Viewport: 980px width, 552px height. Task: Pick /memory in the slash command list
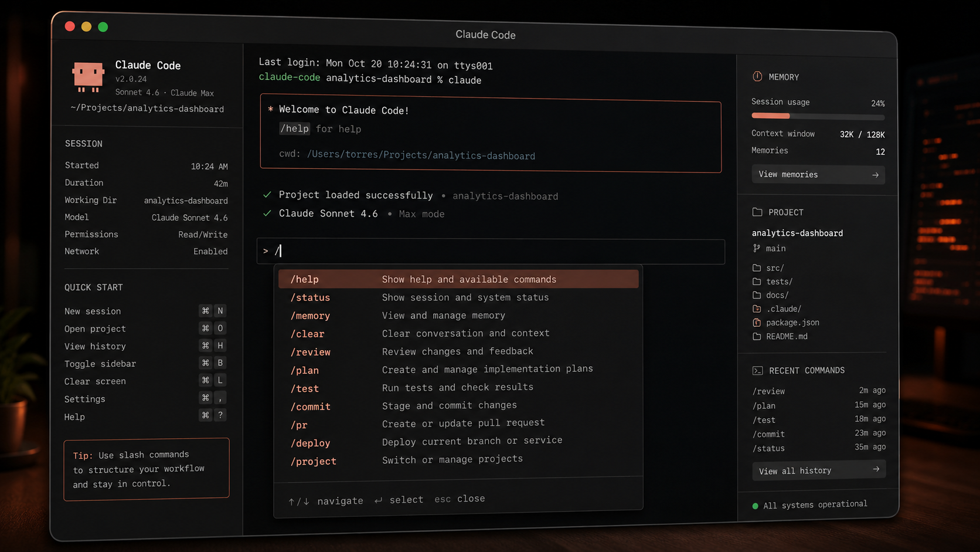(458, 316)
